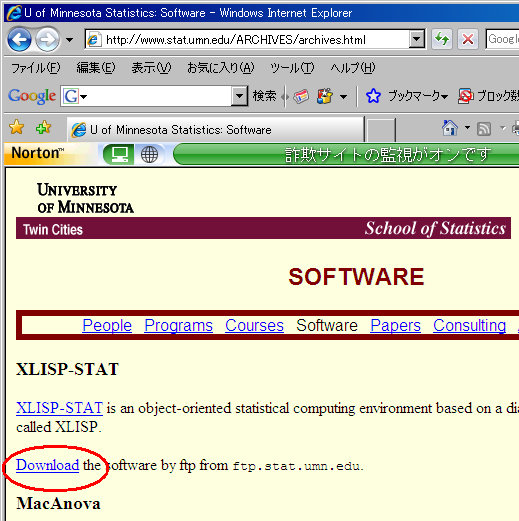Click the IE icon on the page tab
The image size is (519, 521).
tap(79, 130)
